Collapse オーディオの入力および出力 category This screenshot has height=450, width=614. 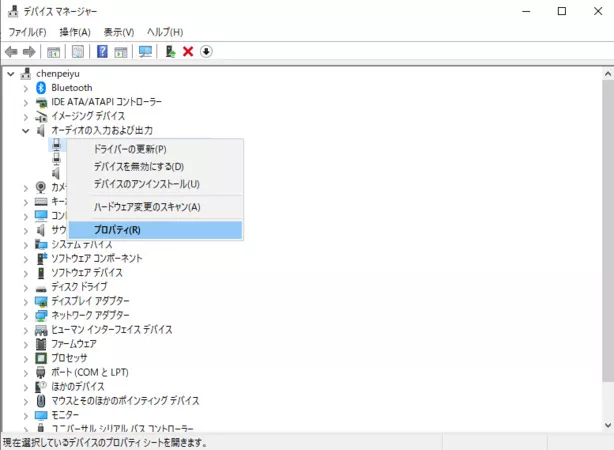(x=25, y=131)
